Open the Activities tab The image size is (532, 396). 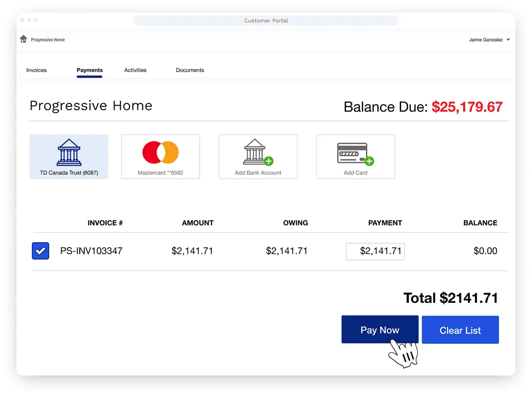tap(135, 70)
